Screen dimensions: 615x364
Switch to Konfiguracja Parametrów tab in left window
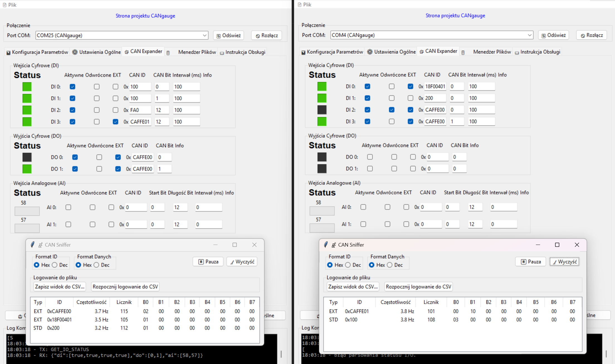click(x=37, y=52)
